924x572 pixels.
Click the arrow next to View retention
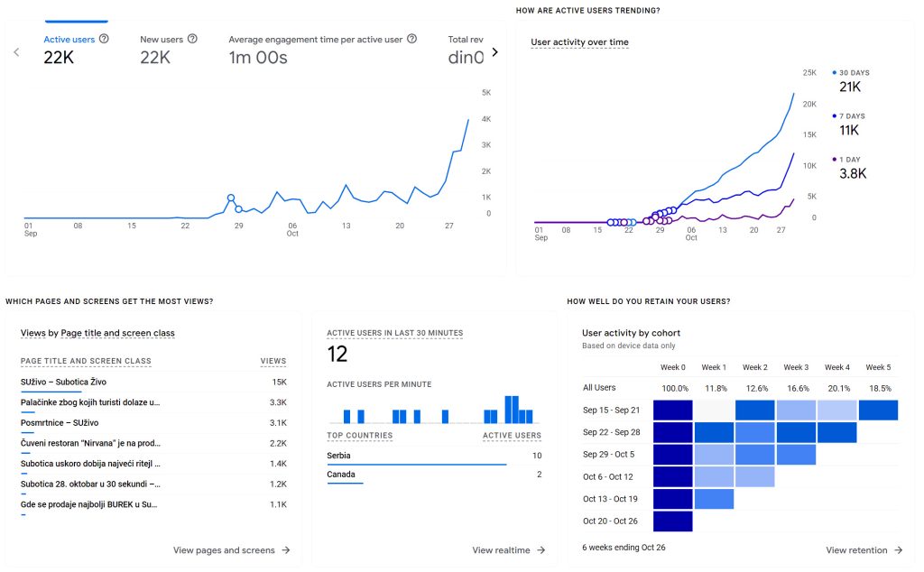(x=899, y=550)
